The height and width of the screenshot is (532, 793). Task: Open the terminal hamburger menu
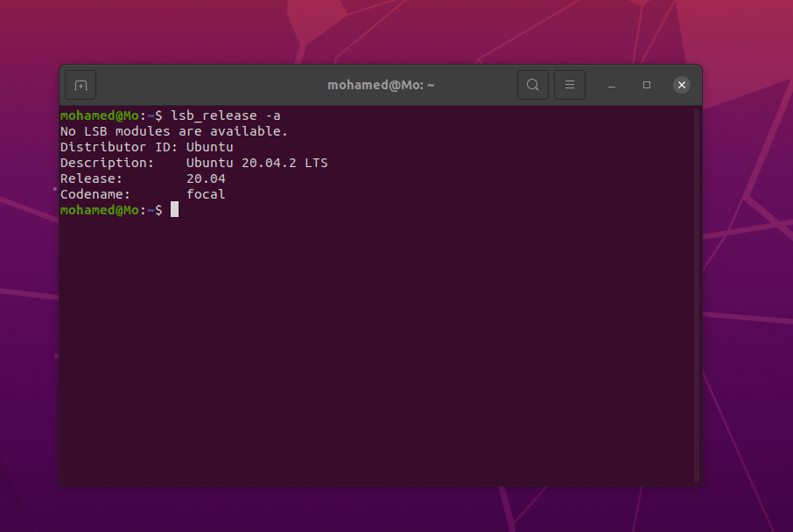[570, 85]
